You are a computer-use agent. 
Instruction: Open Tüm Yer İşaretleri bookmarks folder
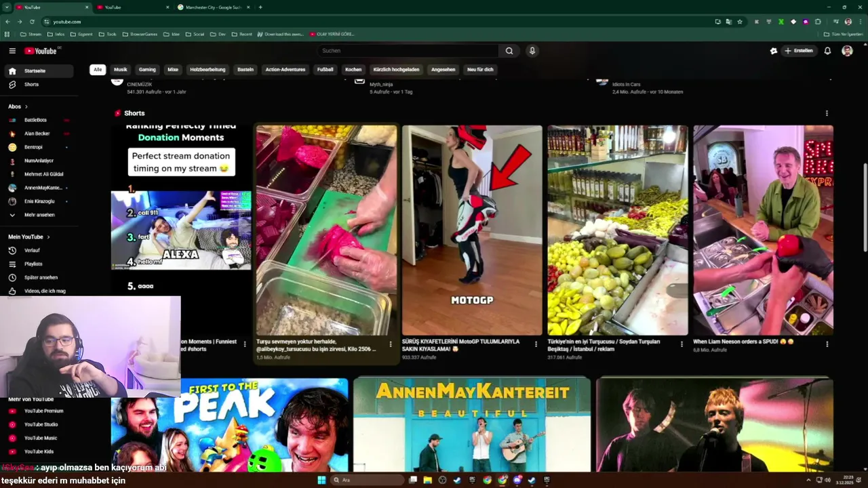pyautogui.click(x=844, y=34)
